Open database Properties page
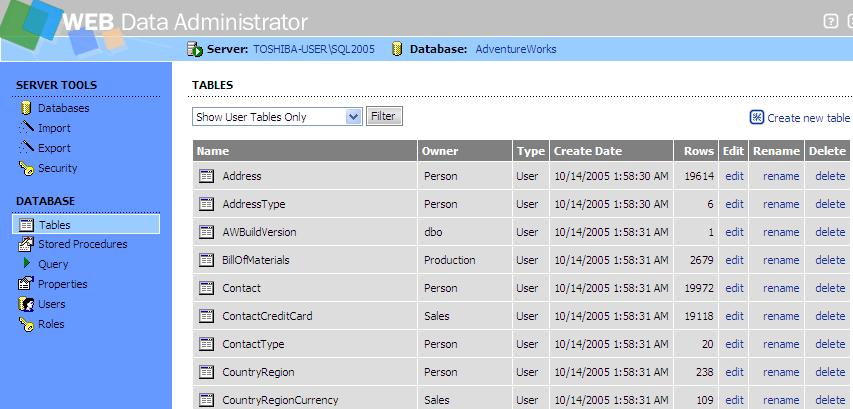Screen dimensions: 853x409 63,284
